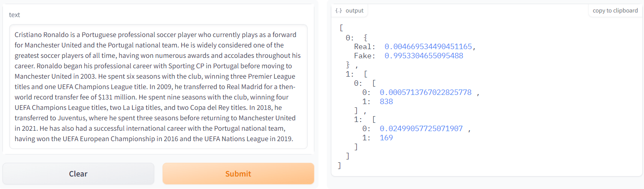
Task: Click the value 0.02499057725071907
Action: pos(421,129)
